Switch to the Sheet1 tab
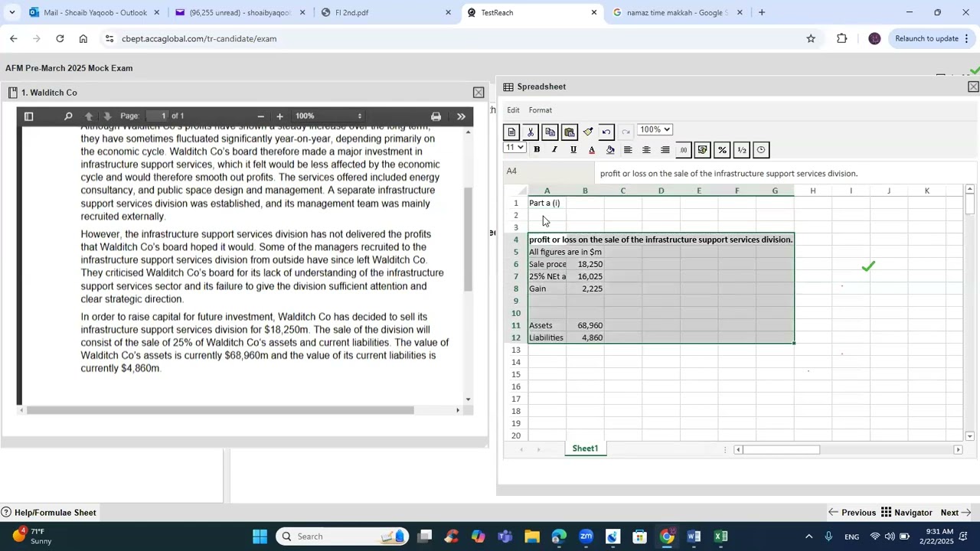 pyautogui.click(x=585, y=448)
